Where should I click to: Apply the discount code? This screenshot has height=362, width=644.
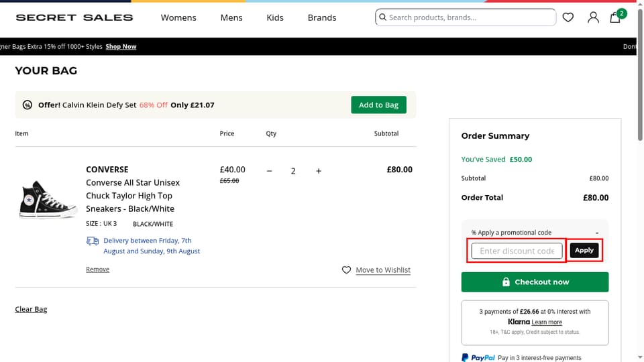pos(584,250)
